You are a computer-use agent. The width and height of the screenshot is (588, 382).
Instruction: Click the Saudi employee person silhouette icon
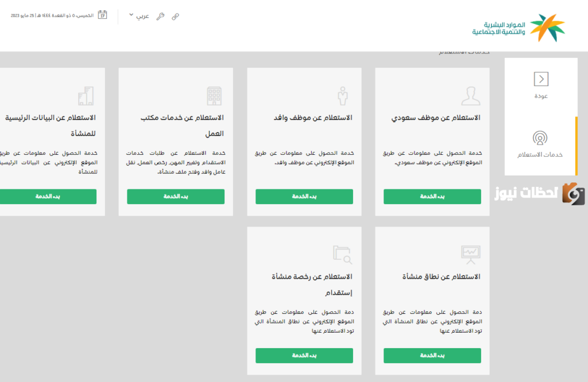point(471,96)
